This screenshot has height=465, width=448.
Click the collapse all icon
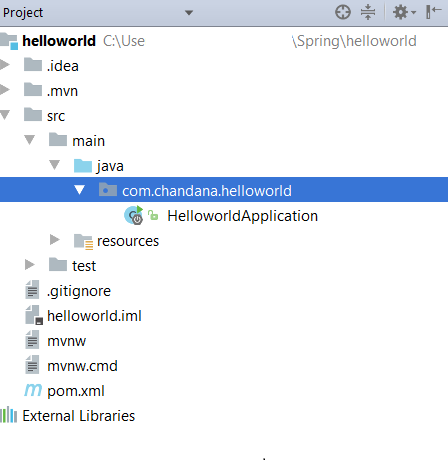click(x=368, y=13)
